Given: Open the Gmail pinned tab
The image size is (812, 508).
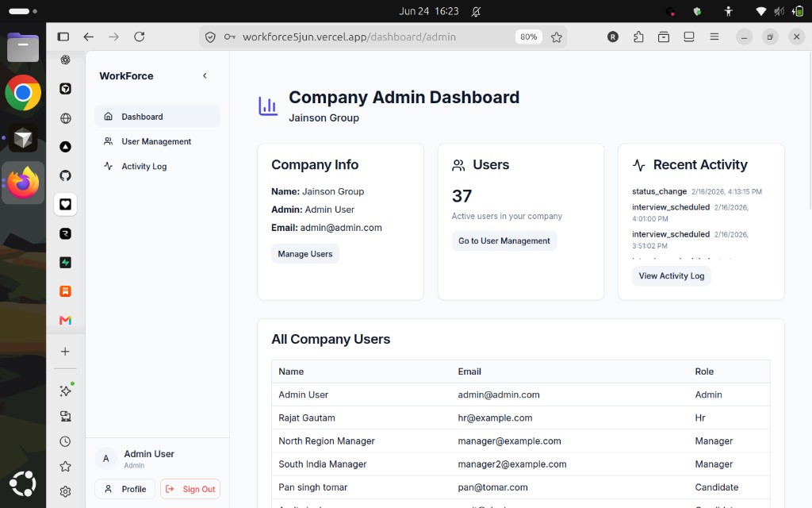Looking at the screenshot, I should point(65,321).
